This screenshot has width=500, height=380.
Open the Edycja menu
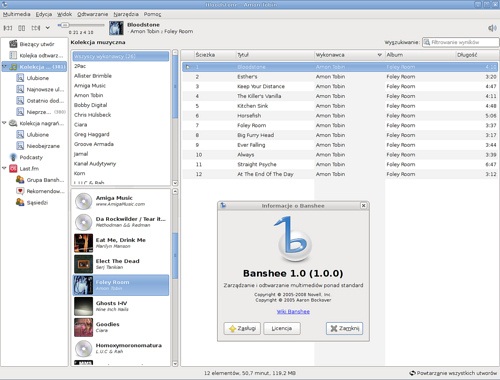point(44,14)
